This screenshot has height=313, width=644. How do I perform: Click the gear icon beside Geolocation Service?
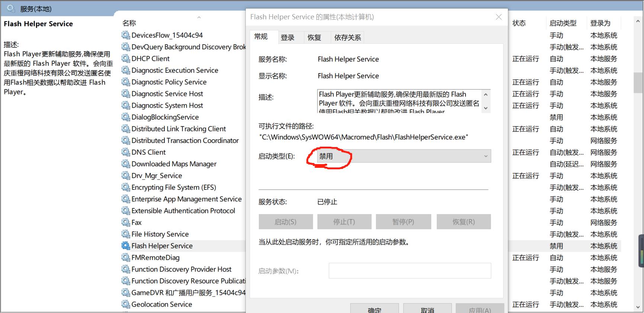tap(126, 304)
